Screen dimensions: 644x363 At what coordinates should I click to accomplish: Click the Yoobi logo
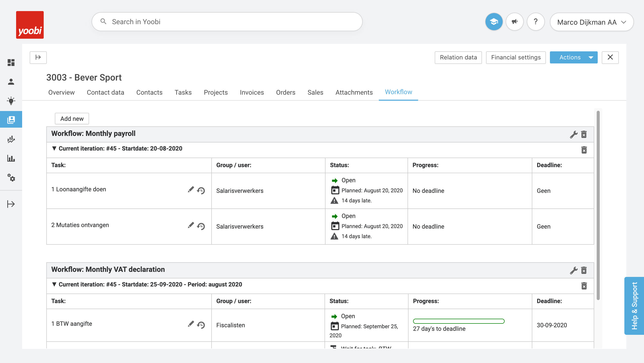pyautogui.click(x=30, y=25)
